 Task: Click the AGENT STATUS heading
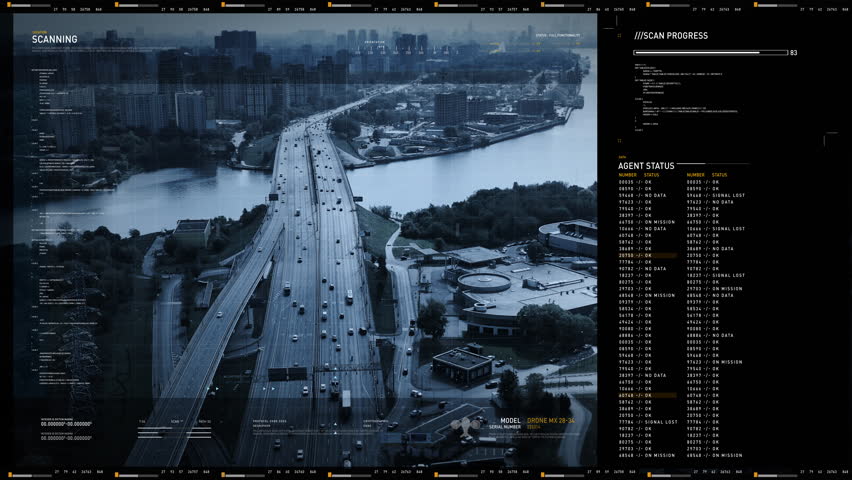click(x=646, y=166)
